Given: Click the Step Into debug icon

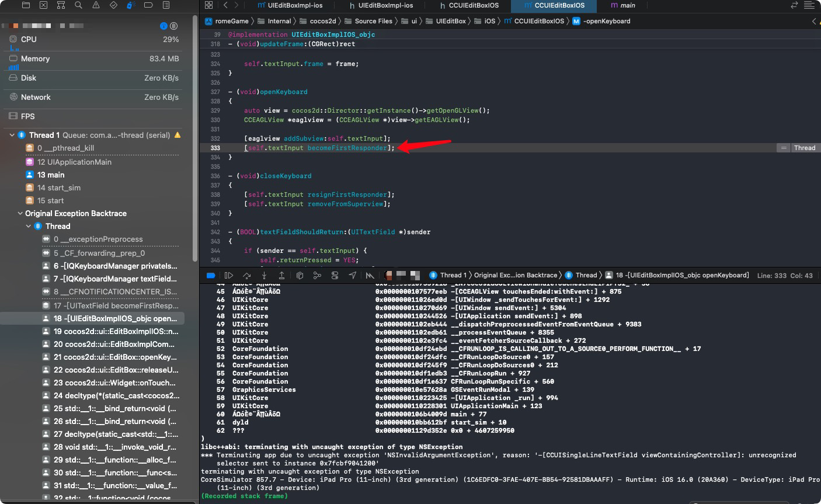Looking at the screenshot, I should [x=264, y=275].
